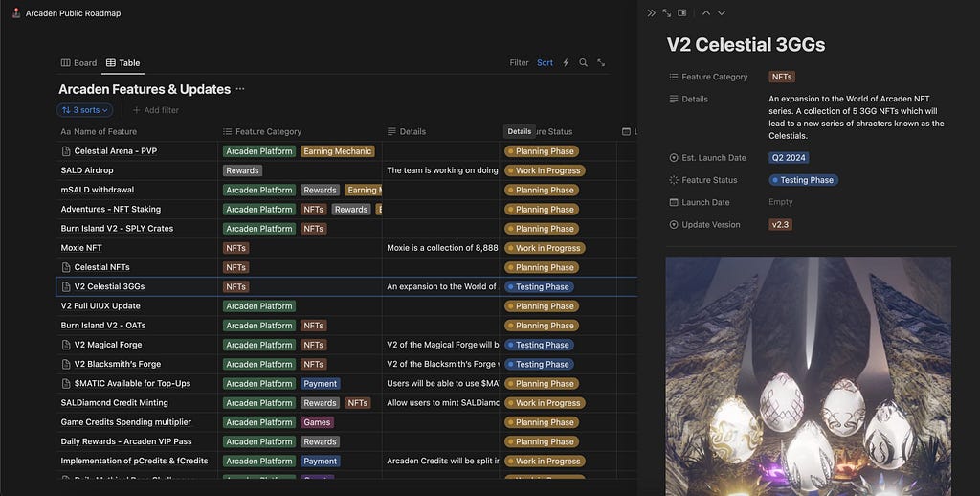This screenshot has width=980, height=496.
Task: Open the page in full view using the diagonal arrows icon
Action: [x=667, y=13]
